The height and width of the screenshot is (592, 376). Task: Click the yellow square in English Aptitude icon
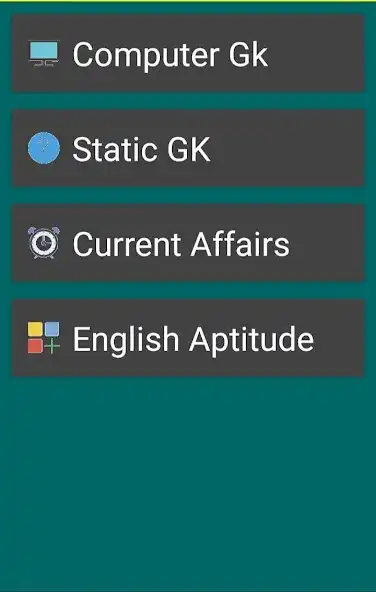point(35,329)
